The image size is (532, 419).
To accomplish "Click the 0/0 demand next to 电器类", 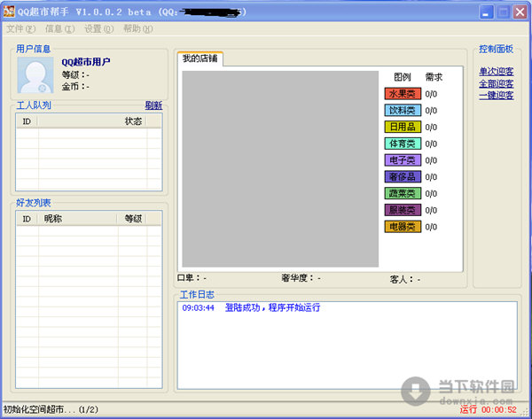I will pos(431,227).
